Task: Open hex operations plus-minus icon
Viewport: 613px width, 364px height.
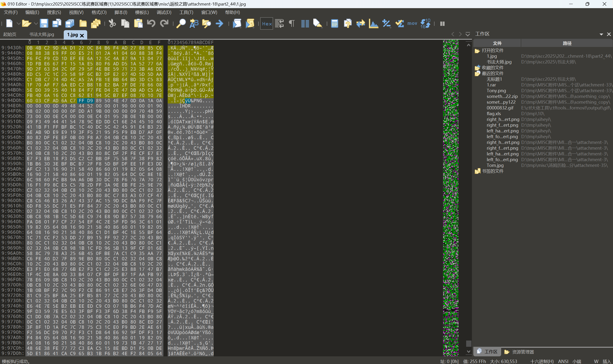Action: coord(387,23)
